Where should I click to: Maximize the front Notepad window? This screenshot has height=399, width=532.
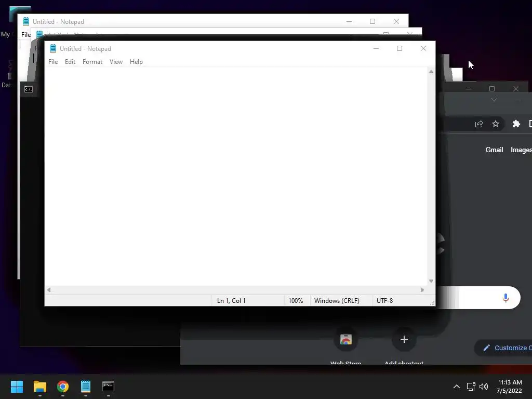point(400,48)
